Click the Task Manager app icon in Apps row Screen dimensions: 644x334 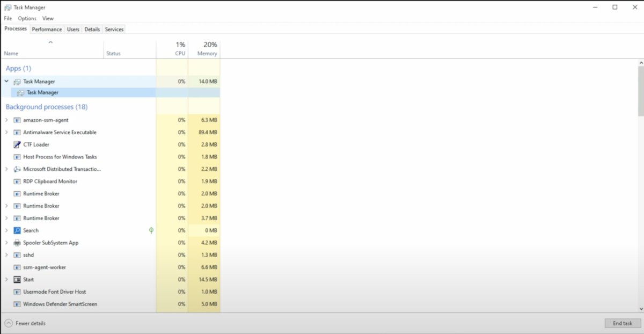click(x=17, y=82)
